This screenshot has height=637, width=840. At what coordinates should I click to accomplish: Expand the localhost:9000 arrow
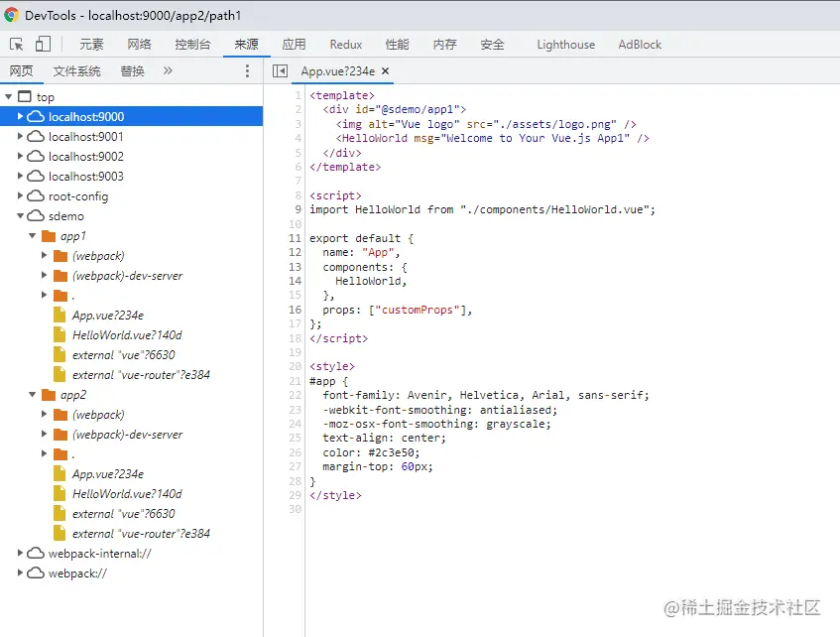click(20, 116)
